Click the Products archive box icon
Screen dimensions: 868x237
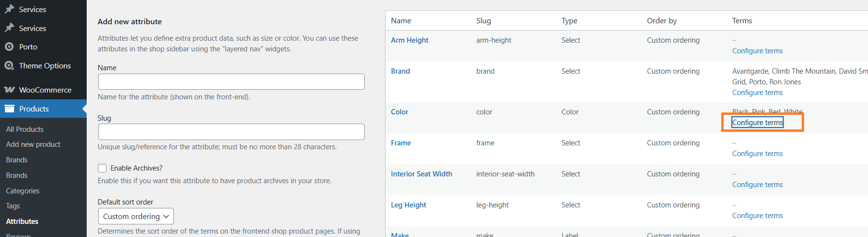coord(9,109)
